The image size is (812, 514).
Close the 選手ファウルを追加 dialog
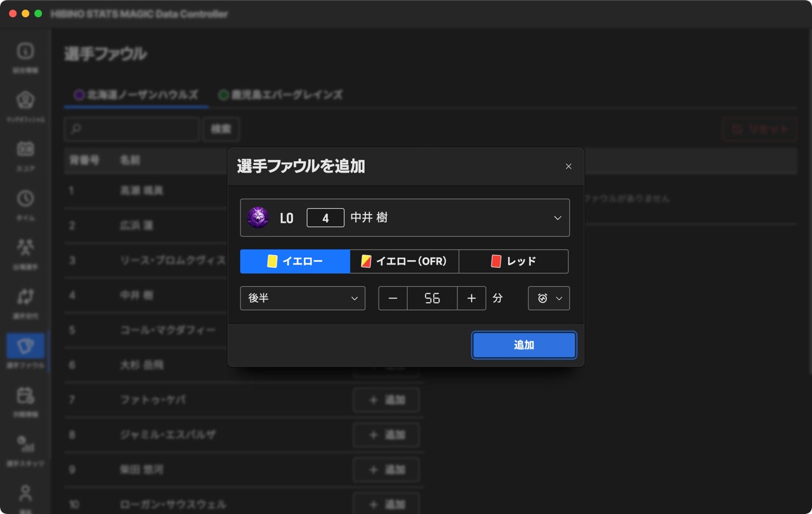click(x=568, y=166)
